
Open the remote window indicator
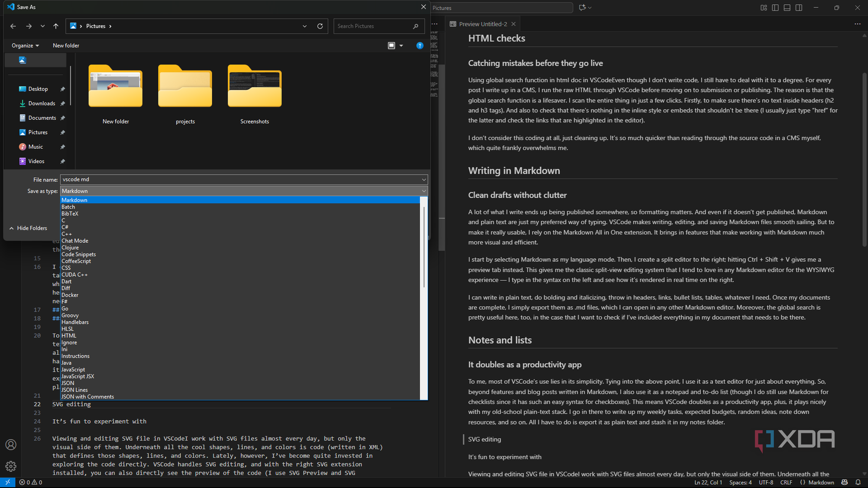(x=7, y=482)
